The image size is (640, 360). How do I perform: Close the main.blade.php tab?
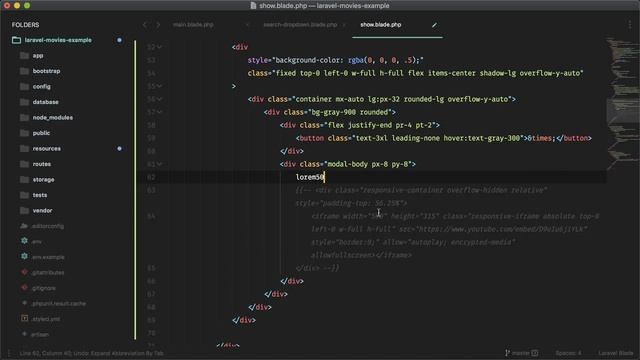[247, 25]
